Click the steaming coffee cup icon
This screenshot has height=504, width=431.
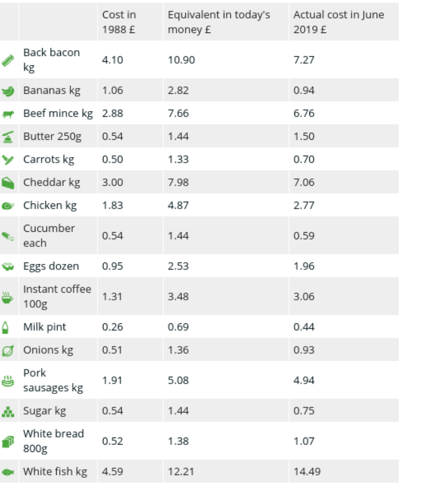8,297
